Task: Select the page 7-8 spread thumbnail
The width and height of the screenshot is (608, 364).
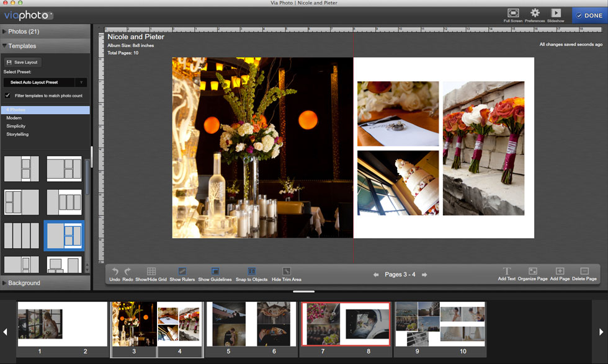Action: (346, 324)
